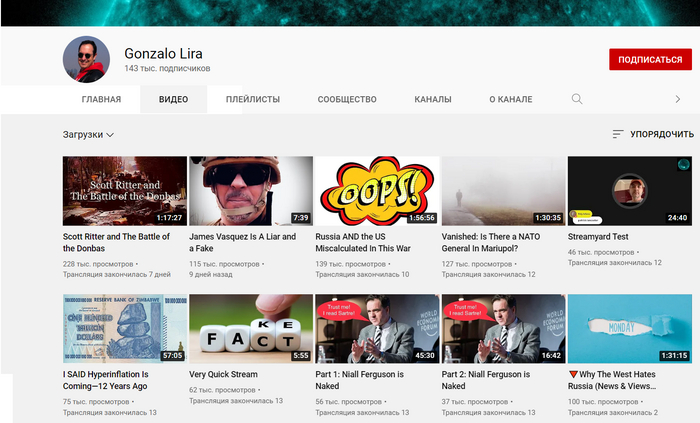Click the 1:31:15 duration badge

[x=675, y=356]
